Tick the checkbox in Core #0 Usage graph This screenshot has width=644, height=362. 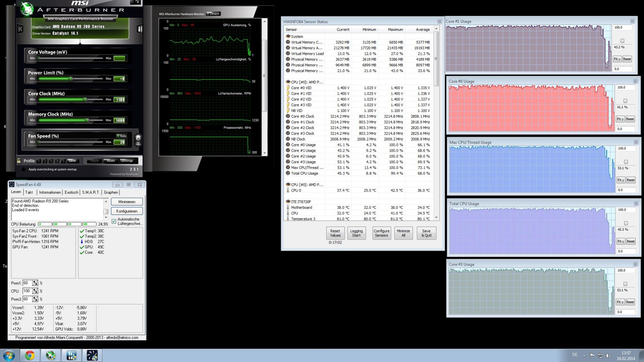coord(625,101)
